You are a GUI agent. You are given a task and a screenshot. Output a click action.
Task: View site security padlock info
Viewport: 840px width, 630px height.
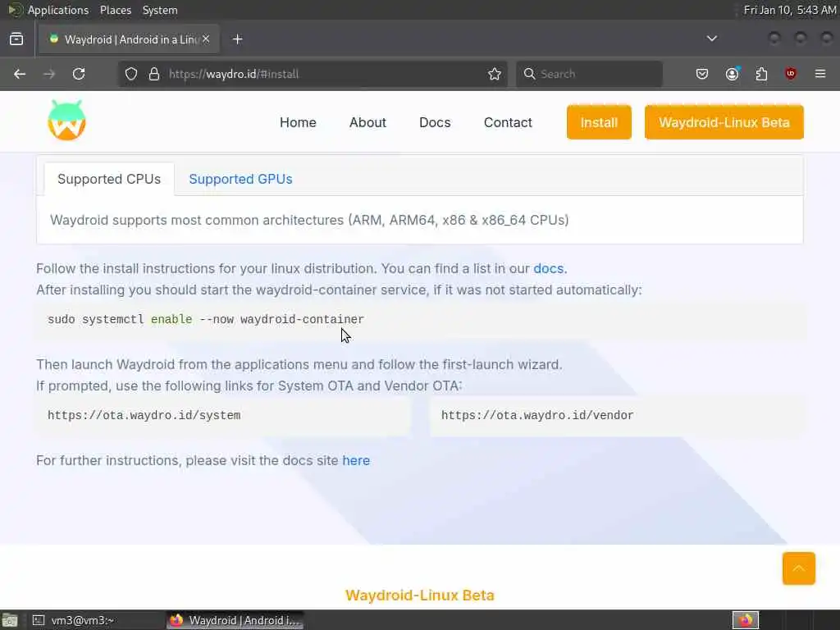(154, 74)
